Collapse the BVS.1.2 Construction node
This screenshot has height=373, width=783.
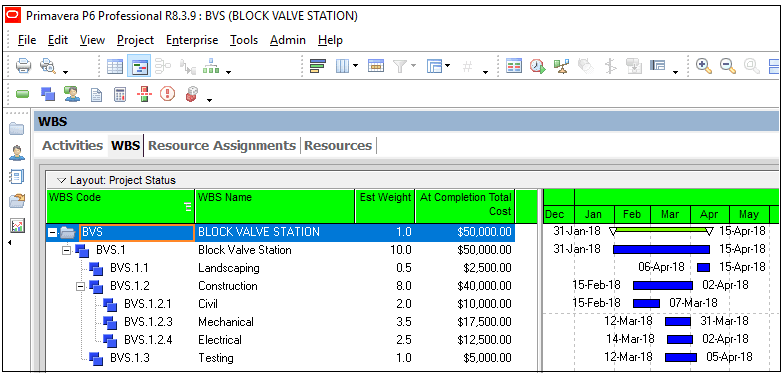tap(80, 287)
